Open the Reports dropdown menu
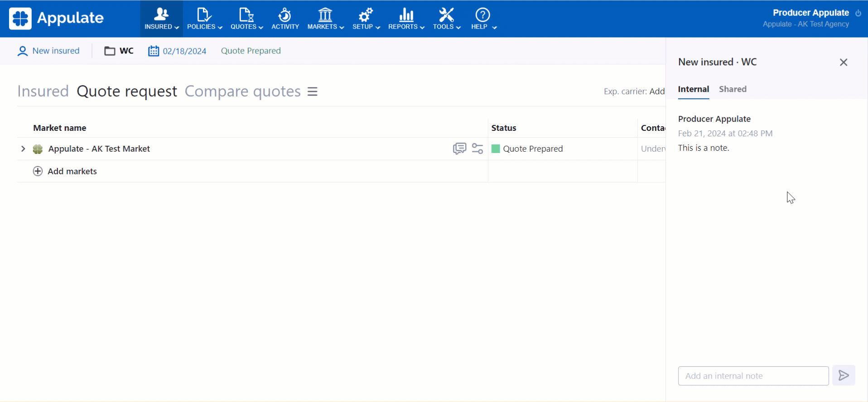Viewport: 868px width, 402px height. [406, 19]
